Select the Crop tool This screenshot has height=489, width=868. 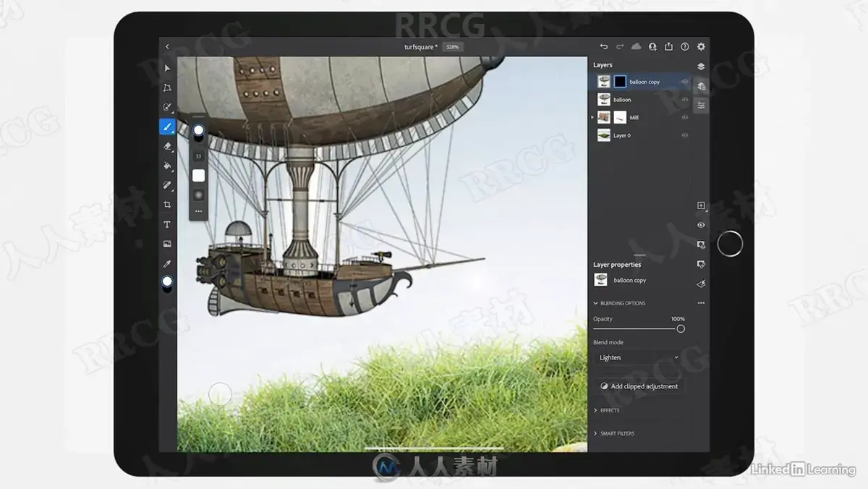(167, 205)
